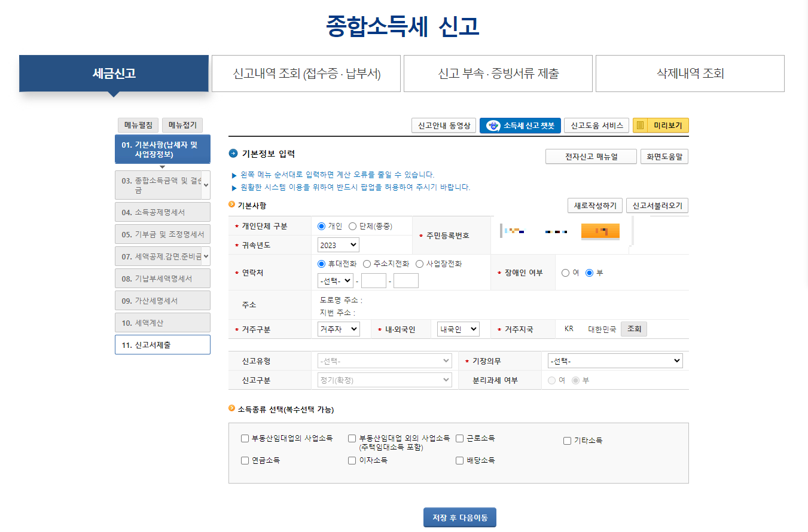Click the orange arrow icon beside 소득종류 선택
808x532 pixels.
click(x=232, y=409)
